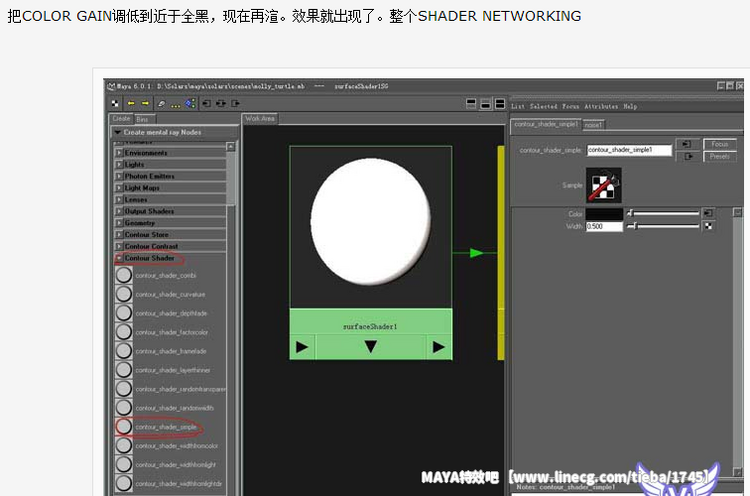Click the Width value field showing 0.500
Viewport: 750px width, 496px height.
(x=605, y=226)
